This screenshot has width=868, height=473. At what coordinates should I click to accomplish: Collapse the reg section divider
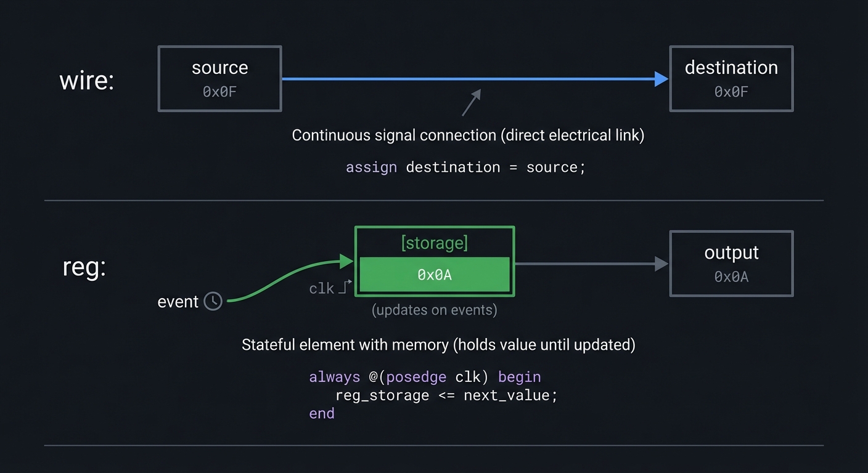click(x=434, y=445)
